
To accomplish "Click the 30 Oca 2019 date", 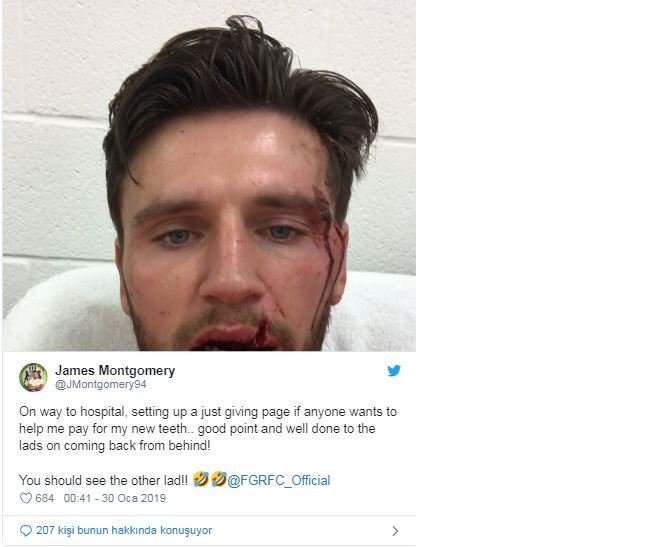I will tap(134, 498).
